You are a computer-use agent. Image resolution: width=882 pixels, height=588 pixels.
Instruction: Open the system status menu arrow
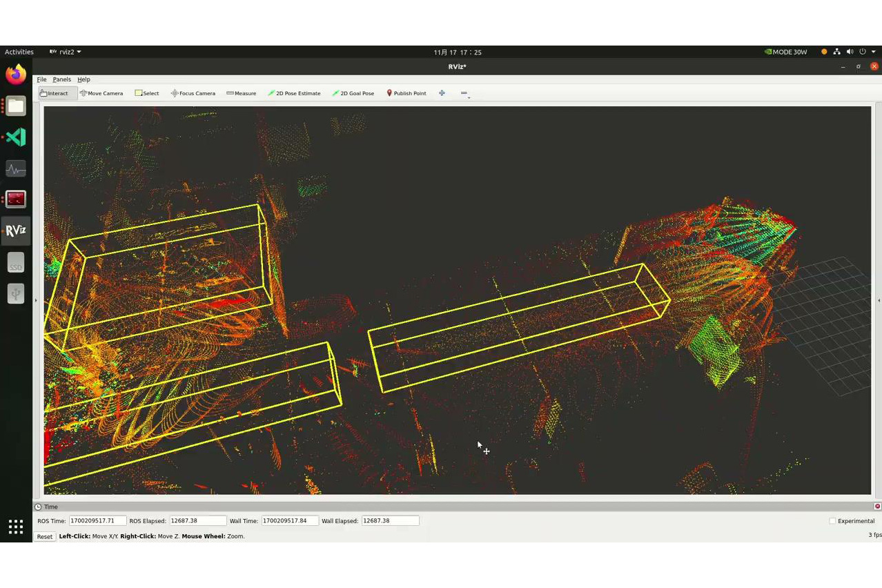872,52
